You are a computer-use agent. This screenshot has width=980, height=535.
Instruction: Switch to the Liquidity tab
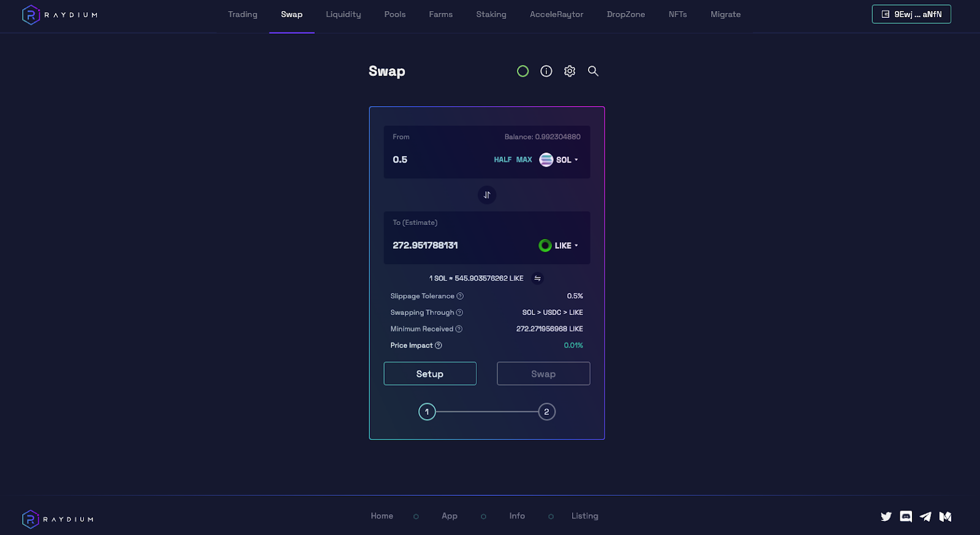tap(344, 14)
